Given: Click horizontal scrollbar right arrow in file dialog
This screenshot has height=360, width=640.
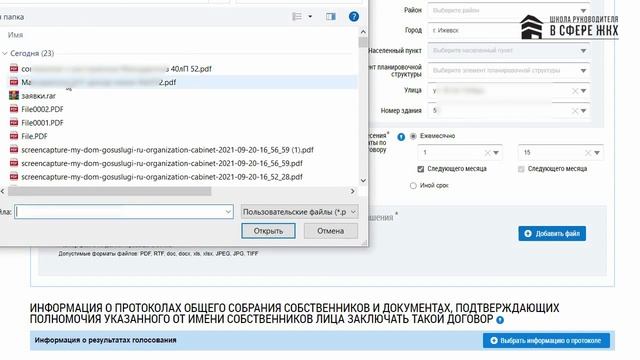Looking at the screenshot, I should 353,191.
